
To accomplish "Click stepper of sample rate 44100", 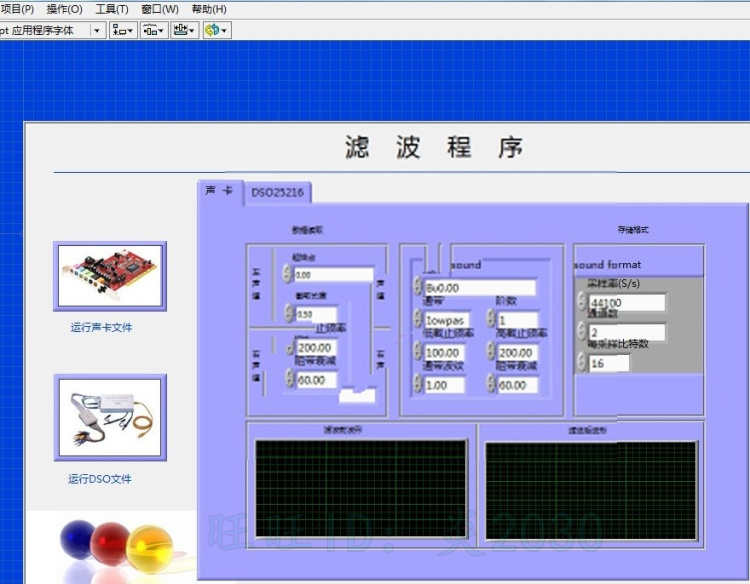I will coord(582,302).
